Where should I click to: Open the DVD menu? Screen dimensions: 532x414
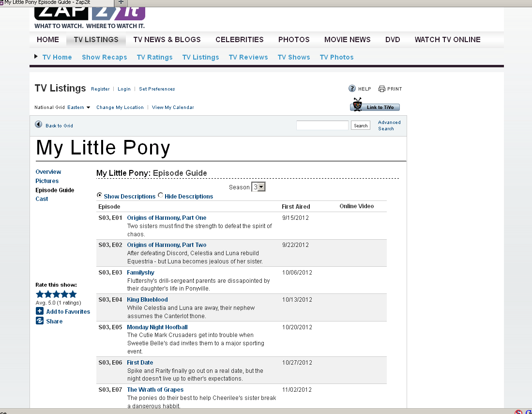393,40
